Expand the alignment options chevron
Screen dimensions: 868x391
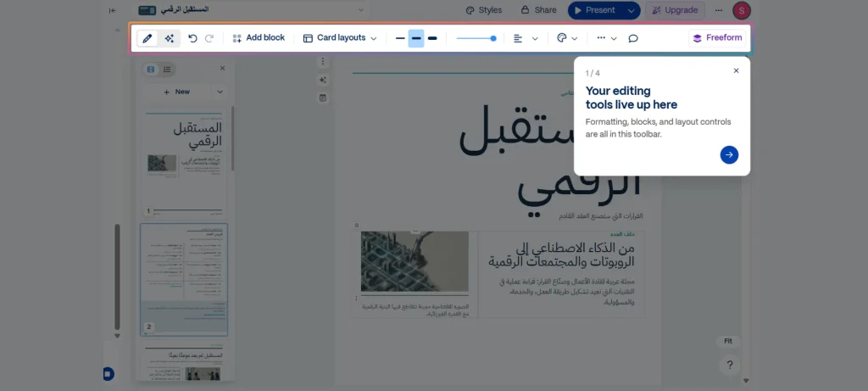point(535,38)
